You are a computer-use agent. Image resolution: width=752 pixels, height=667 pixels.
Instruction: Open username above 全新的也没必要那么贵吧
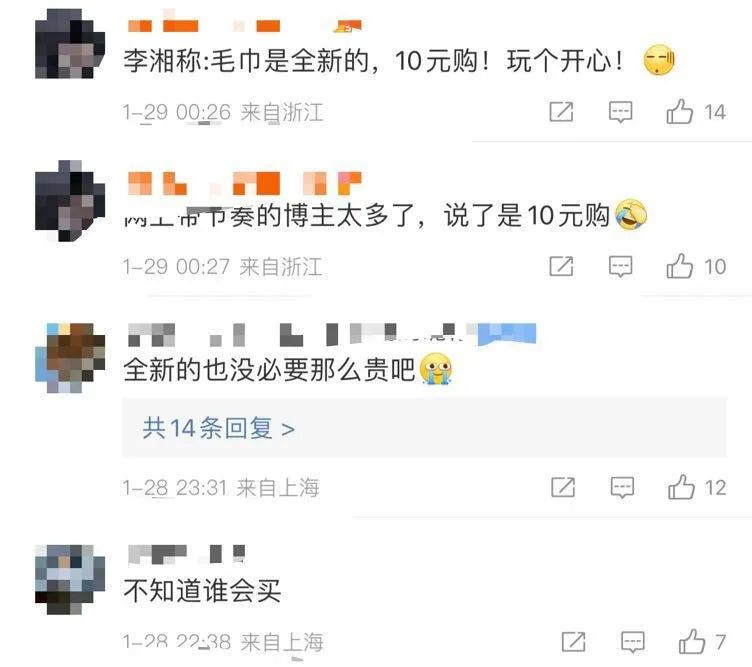tap(332, 334)
